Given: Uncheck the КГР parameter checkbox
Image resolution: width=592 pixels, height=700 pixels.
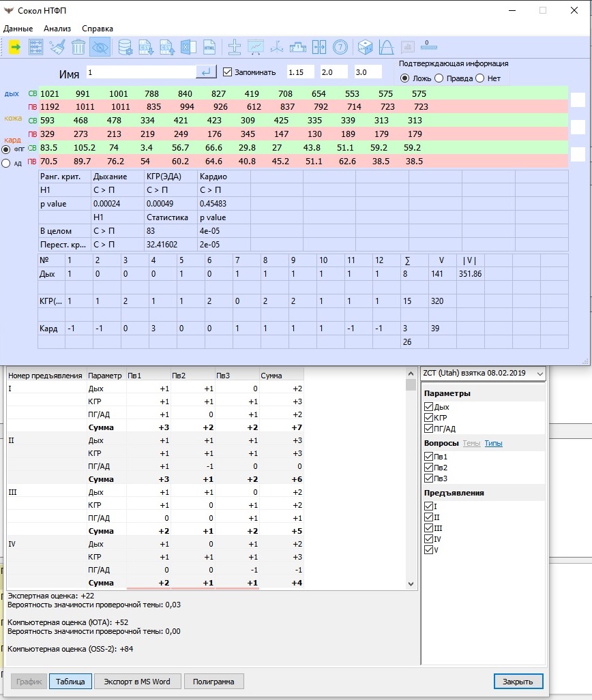Looking at the screenshot, I should pos(428,418).
